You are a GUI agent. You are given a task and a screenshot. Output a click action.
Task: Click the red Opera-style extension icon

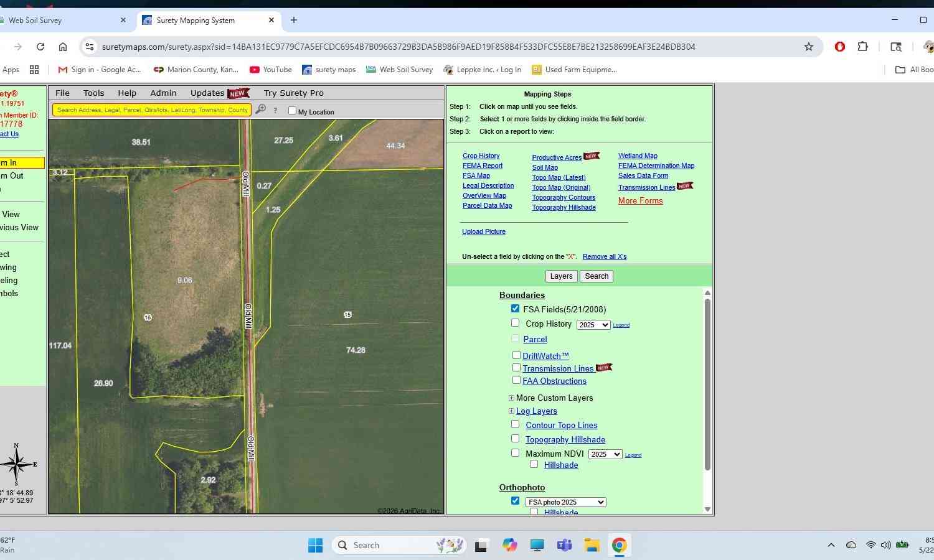(x=840, y=47)
